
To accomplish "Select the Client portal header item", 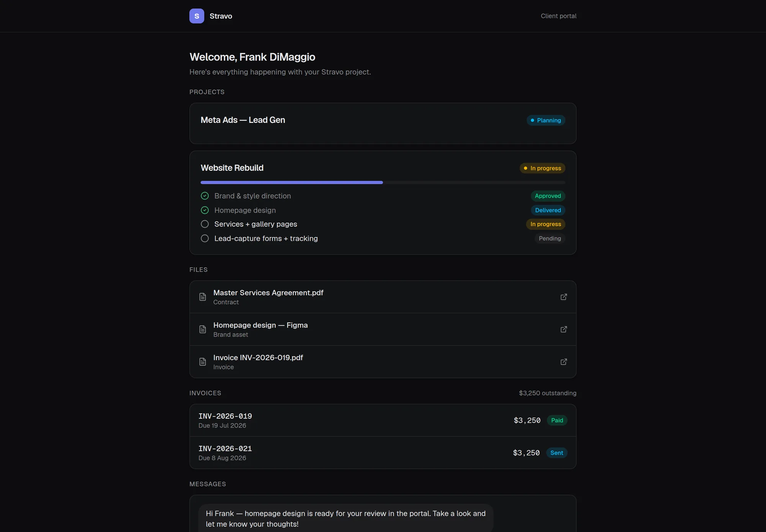I will [558, 16].
